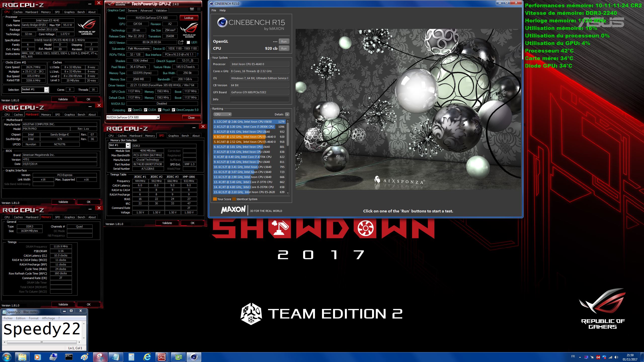The image size is (644, 362).
Task: Toggle the PhysX checkbox
Action: 160,110
